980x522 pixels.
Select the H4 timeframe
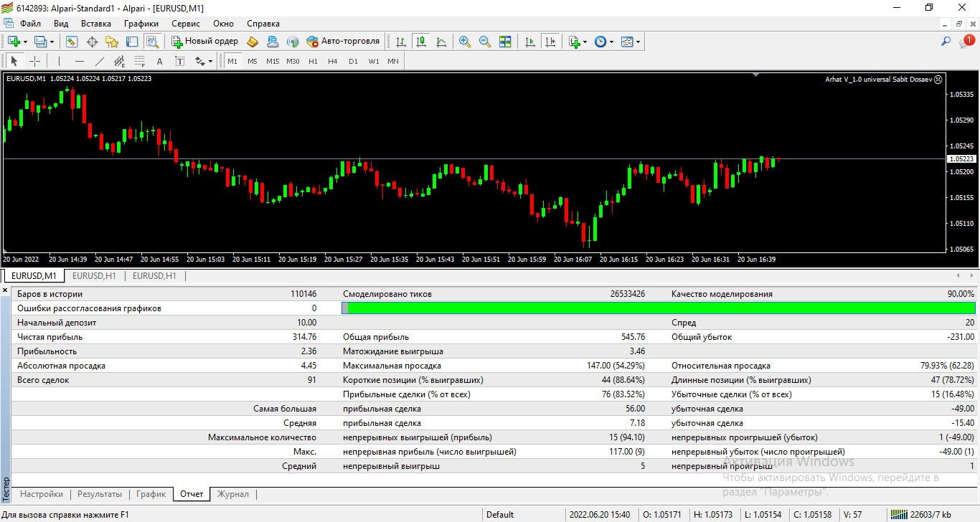(x=333, y=61)
